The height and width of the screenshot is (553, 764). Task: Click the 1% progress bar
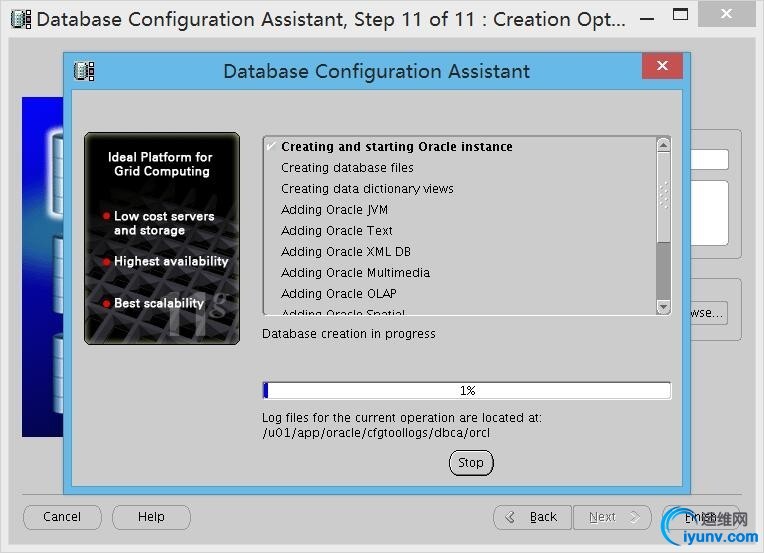coord(467,390)
